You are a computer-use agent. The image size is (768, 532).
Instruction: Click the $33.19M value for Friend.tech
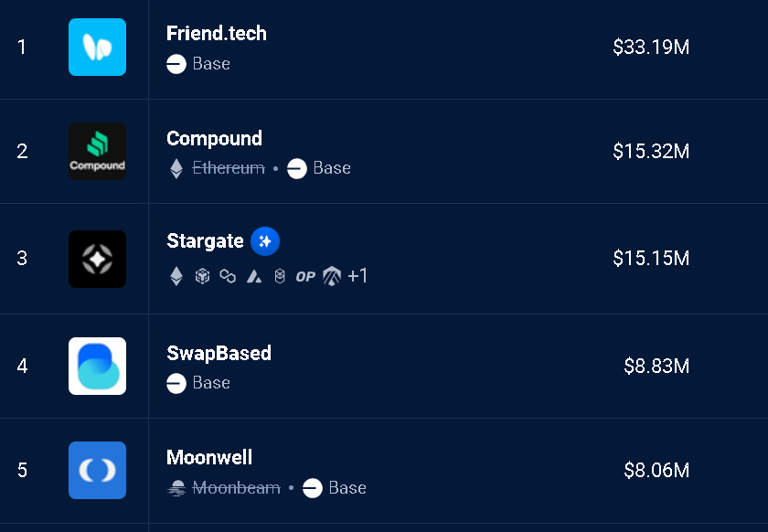pos(651,47)
